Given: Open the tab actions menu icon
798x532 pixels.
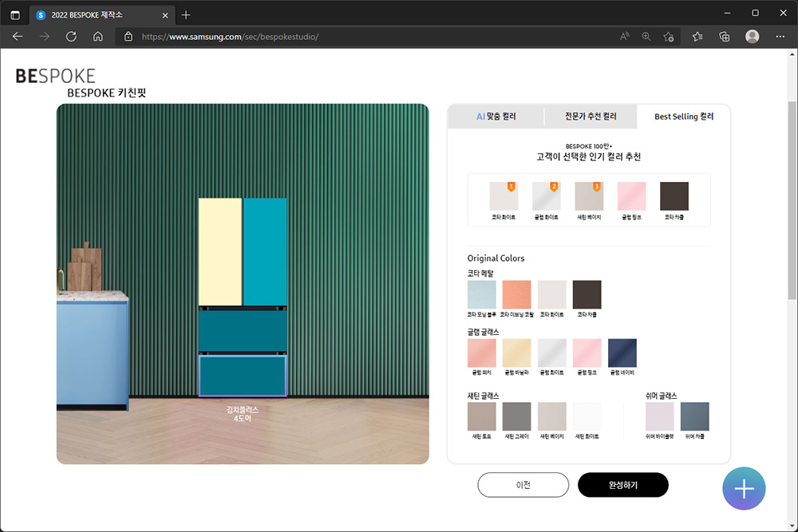Looking at the screenshot, I should (x=15, y=14).
